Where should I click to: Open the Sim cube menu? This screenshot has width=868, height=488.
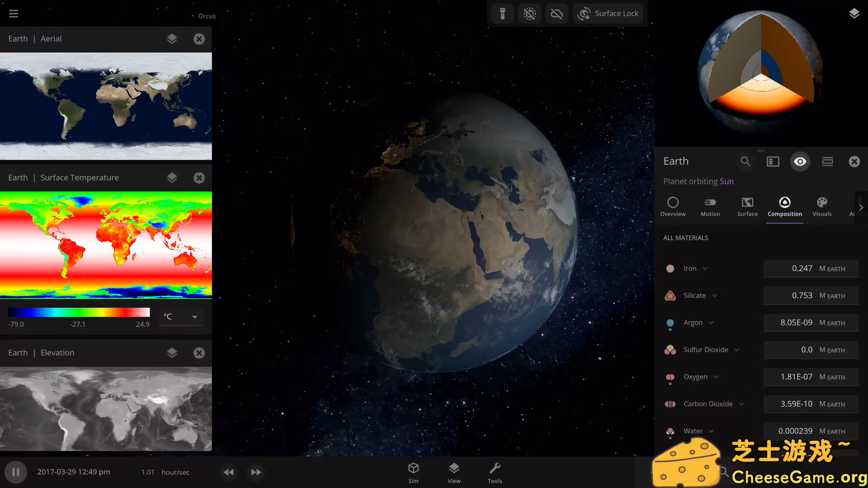pos(413,472)
